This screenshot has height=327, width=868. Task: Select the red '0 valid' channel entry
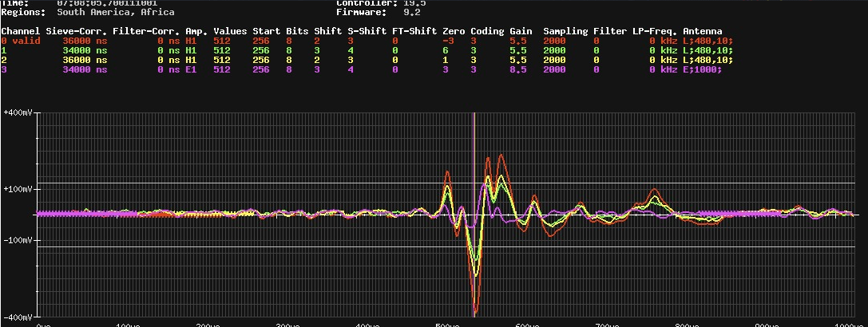pyautogui.click(x=21, y=41)
